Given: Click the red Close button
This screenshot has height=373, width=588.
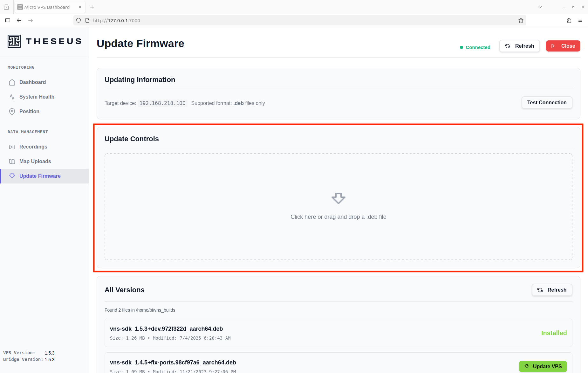Looking at the screenshot, I should (x=563, y=46).
